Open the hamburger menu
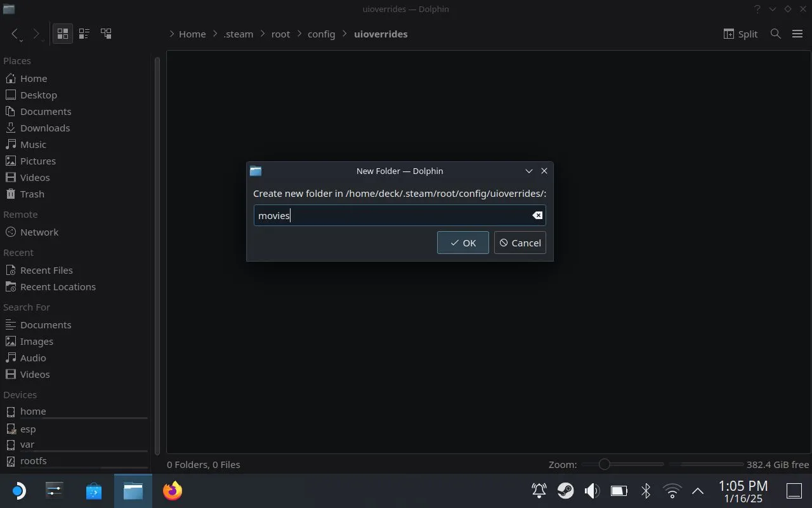Viewport: 812px width, 508px height. click(797, 34)
